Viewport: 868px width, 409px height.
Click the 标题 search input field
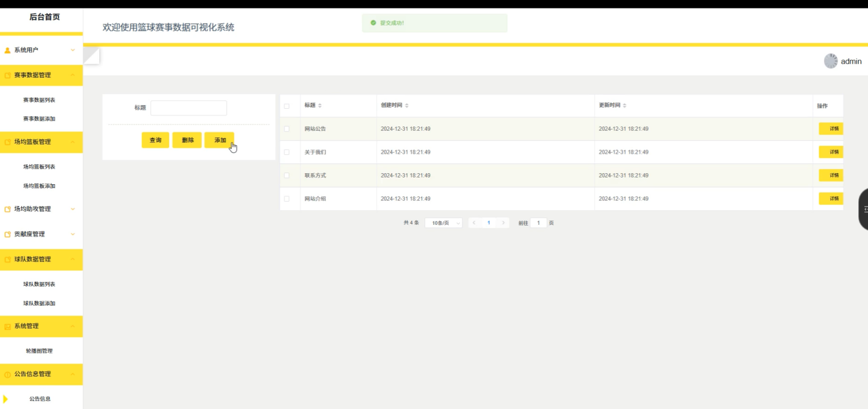pos(189,108)
